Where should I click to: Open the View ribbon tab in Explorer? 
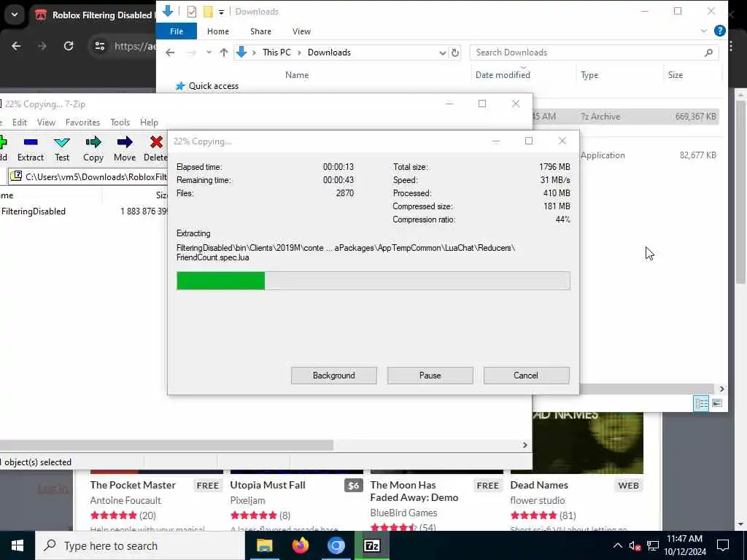click(x=301, y=31)
